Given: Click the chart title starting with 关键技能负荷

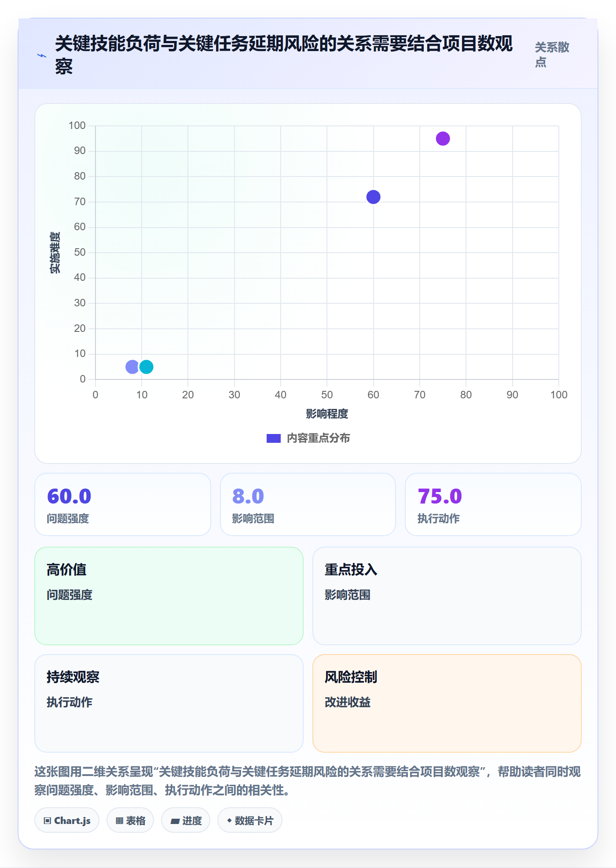Looking at the screenshot, I should 284,55.
